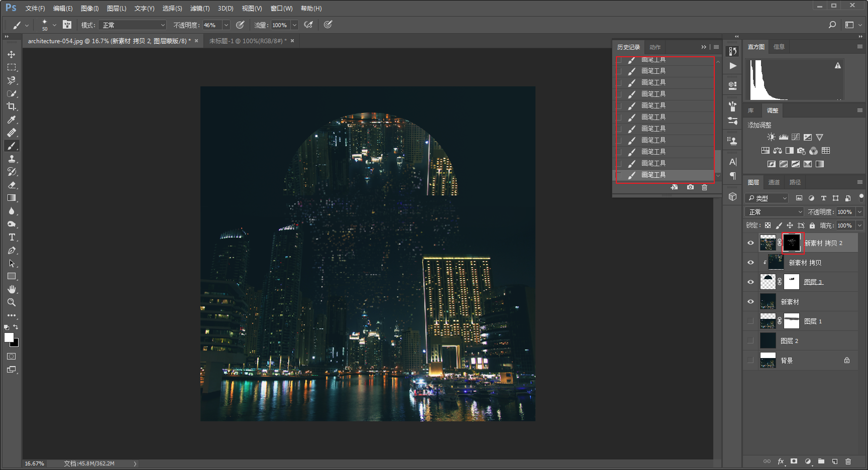Hide the 新素材 拷贝 layer
This screenshot has width=868, height=470.
[x=751, y=263]
